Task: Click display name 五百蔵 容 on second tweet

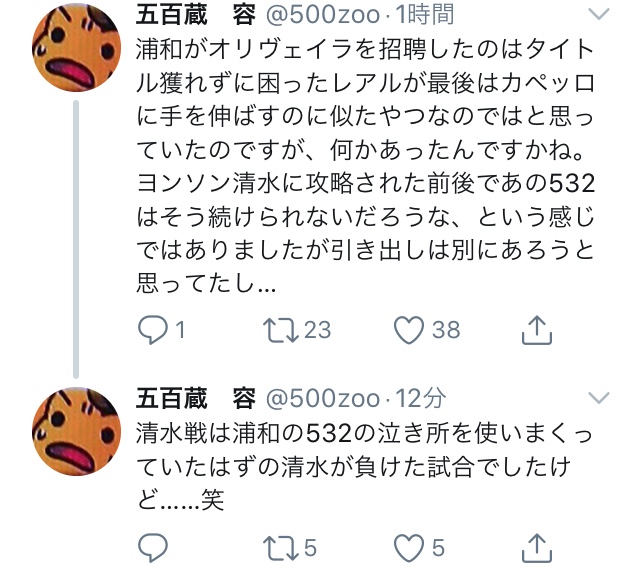Action: (196, 398)
